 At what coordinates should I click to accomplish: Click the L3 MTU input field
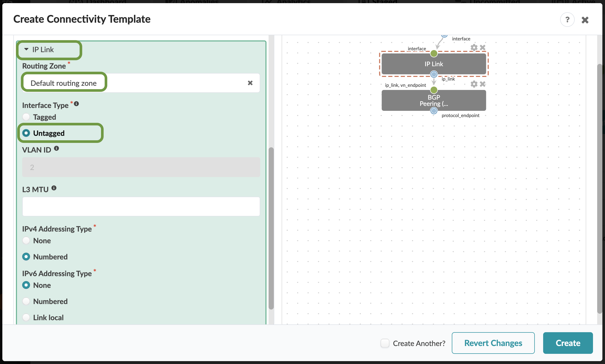coord(141,207)
